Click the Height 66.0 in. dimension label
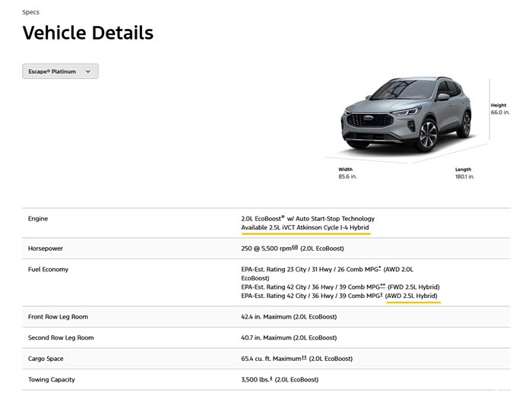The width and height of the screenshot is (532, 399). point(499,109)
